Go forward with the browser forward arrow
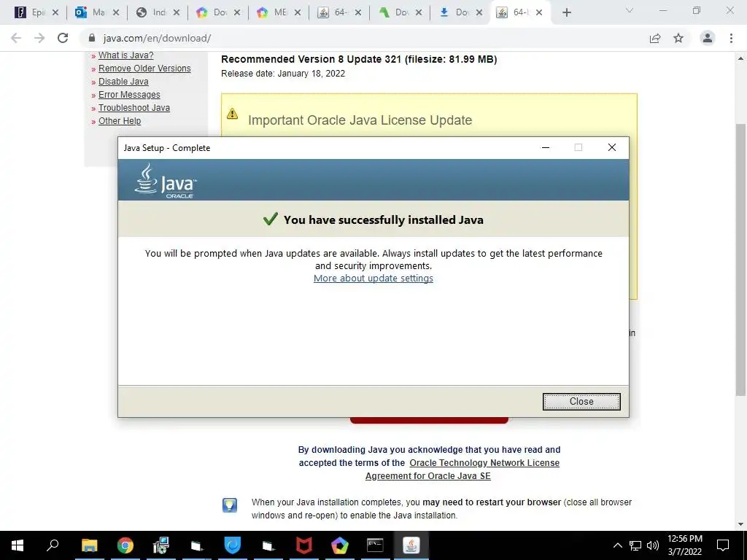Image resolution: width=747 pixels, height=560 pixels. pyautogui.click(x=39, y=38)
